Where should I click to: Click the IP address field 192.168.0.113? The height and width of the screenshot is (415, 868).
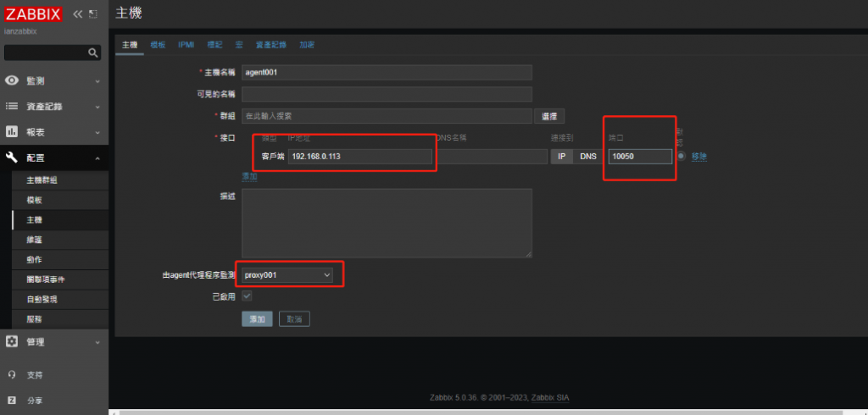359,157
